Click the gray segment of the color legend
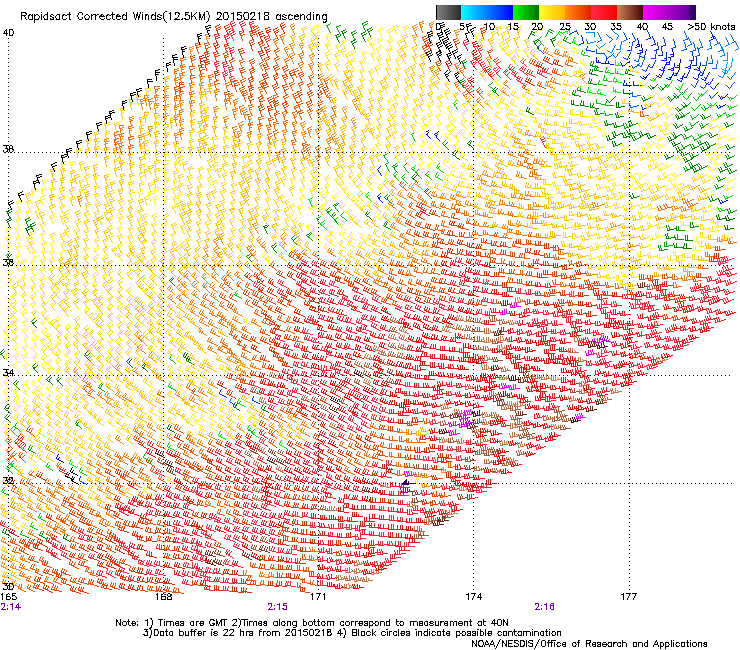Viewport: 740px width, 650px height. point(448,12)
